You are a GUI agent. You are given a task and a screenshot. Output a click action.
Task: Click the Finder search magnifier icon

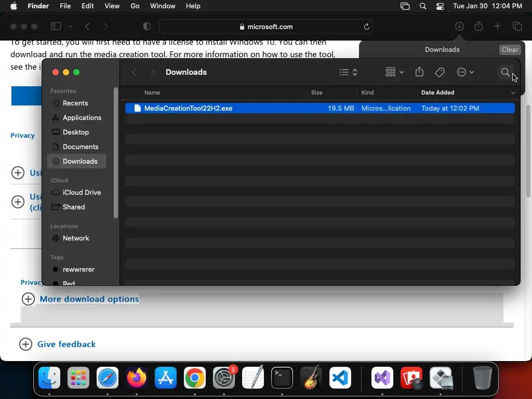505,72
